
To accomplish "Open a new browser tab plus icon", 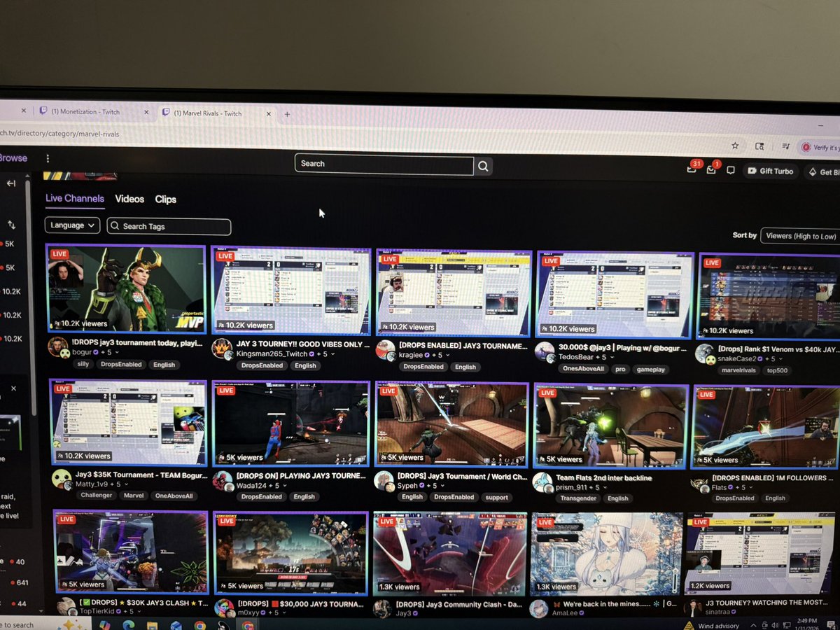I will [x=287, y=114].
